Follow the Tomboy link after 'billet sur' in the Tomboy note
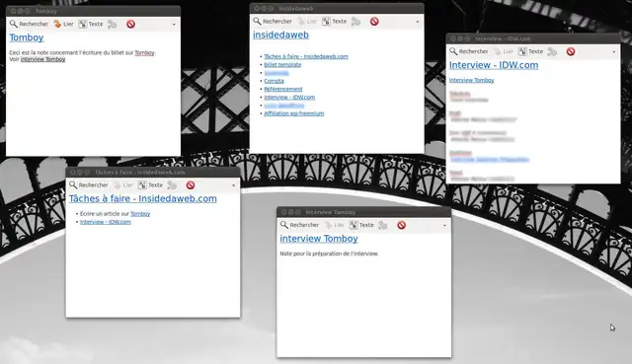Image resolution: width=632 pixels, height=364 pixels. click(145, 52)
